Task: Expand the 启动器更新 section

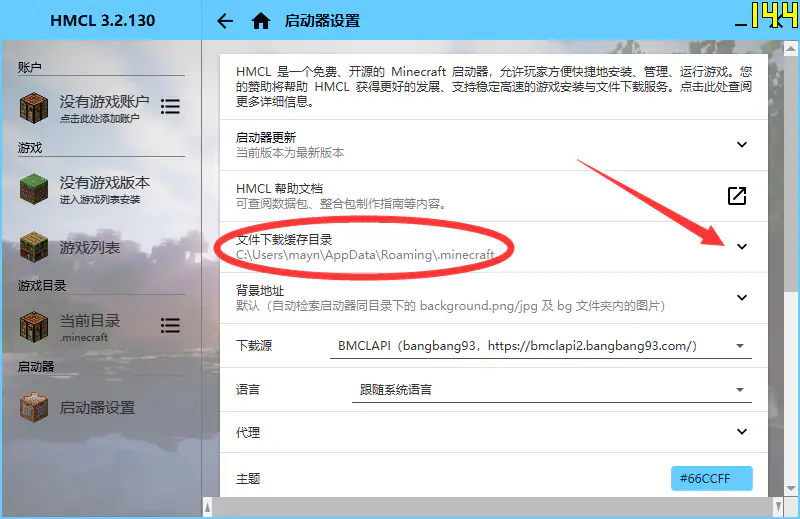Action: [742, 145]
